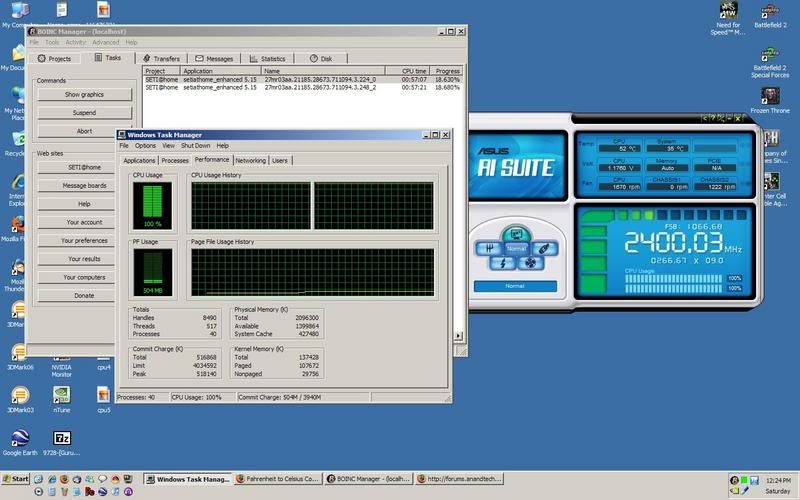Open the Battlefield 2 Special Forces shortcut
This screenshot has width=800, height=500.
(770, 62)
